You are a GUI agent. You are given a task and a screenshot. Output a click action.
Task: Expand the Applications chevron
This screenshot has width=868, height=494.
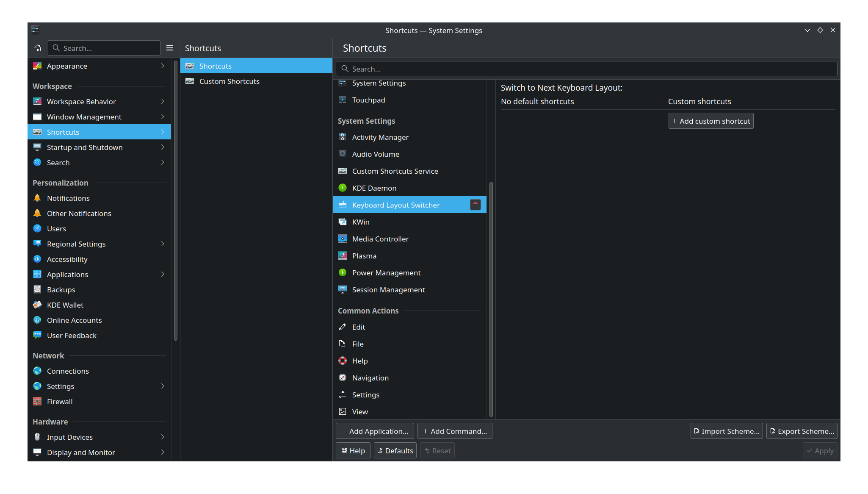(163, 275)
